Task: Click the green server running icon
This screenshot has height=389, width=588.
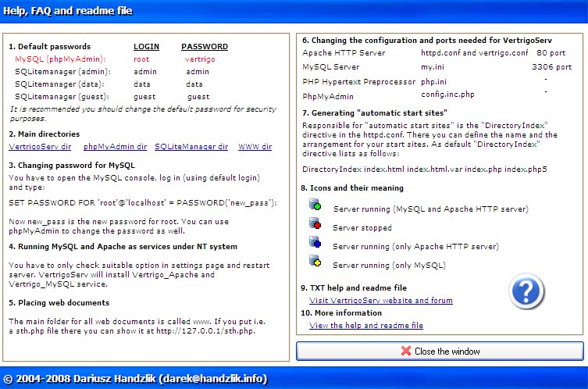Action: point(315,205)
